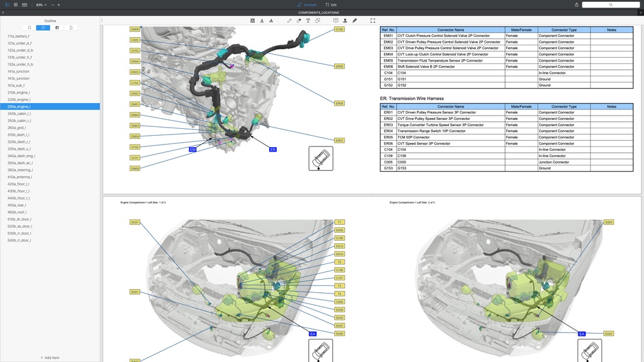The width and height of the screenshot is (644, 362).
Task: Toggle the sidebar panel view
Action: pos(8,4)
